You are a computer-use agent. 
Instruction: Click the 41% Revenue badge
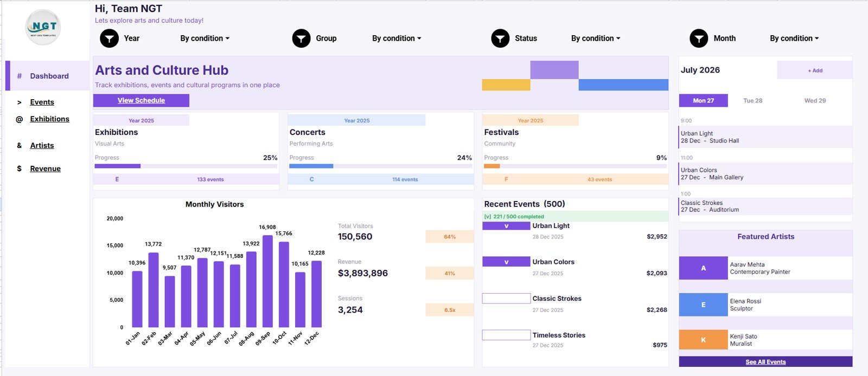[450, 274]
